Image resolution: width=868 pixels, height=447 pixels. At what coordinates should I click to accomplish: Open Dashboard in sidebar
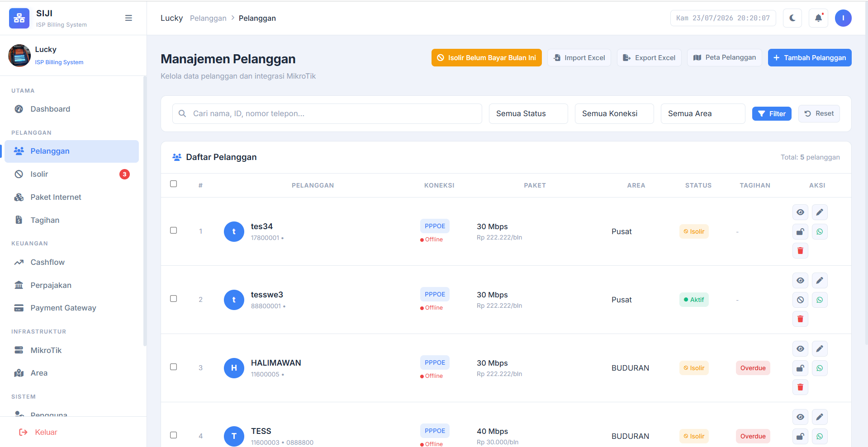(x=71, y=109)
